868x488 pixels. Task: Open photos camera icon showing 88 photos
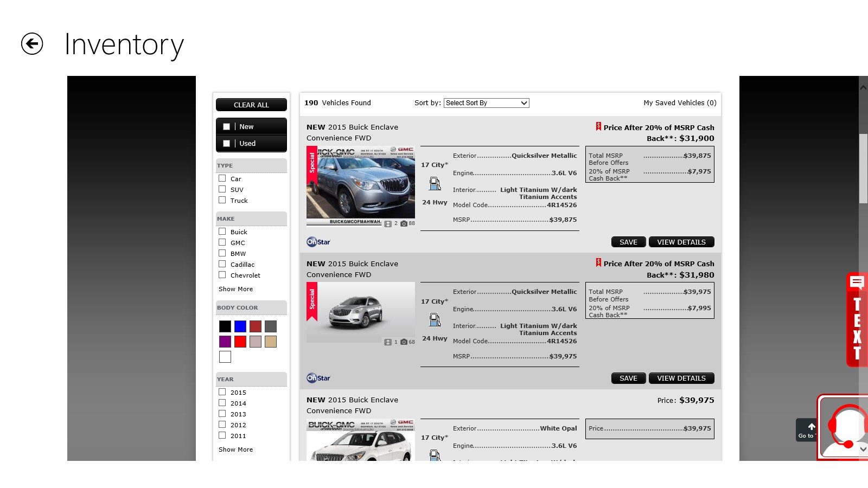point(404,223)
